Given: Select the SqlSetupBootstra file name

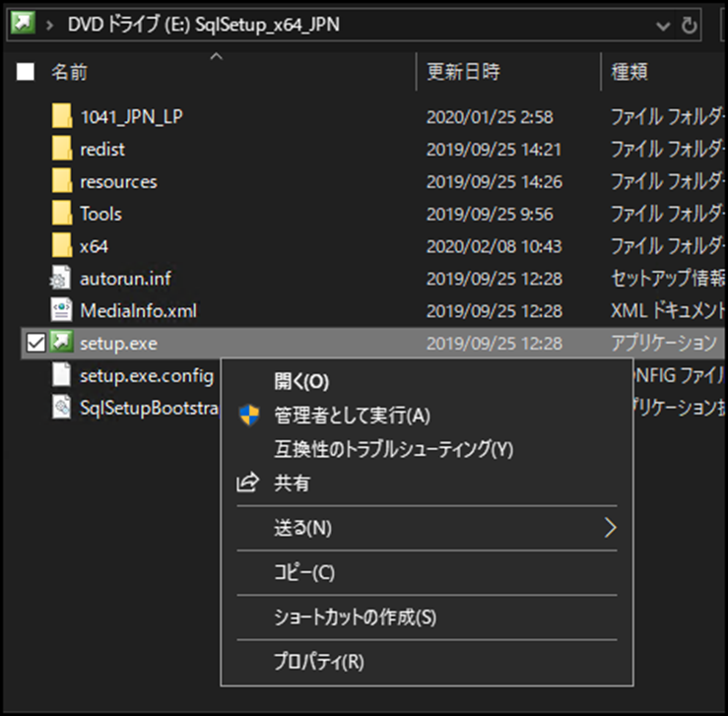Looking at the screenshot, I should click(149, 408).
